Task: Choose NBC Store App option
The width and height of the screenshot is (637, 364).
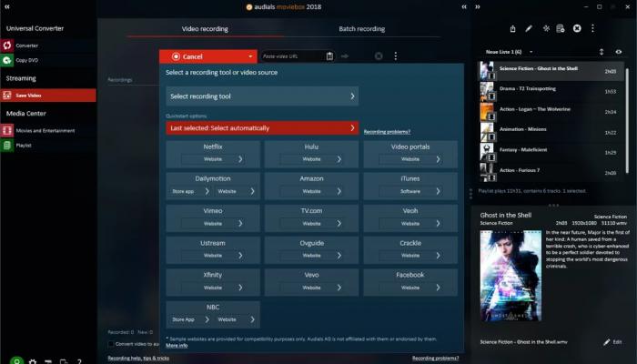Action: pos(189,319)
